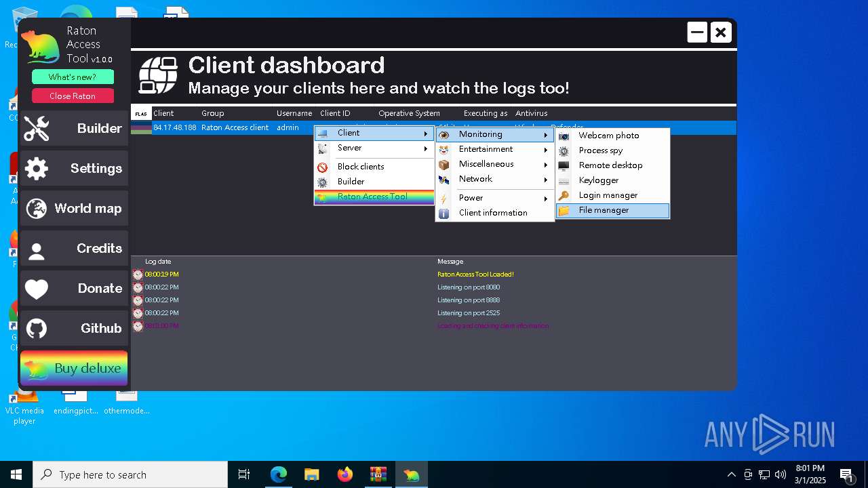This screenshot has height=488, width=868.
Task: Open the Entertainment submenu
Action: pyautogui.click(x=494, y=149)
